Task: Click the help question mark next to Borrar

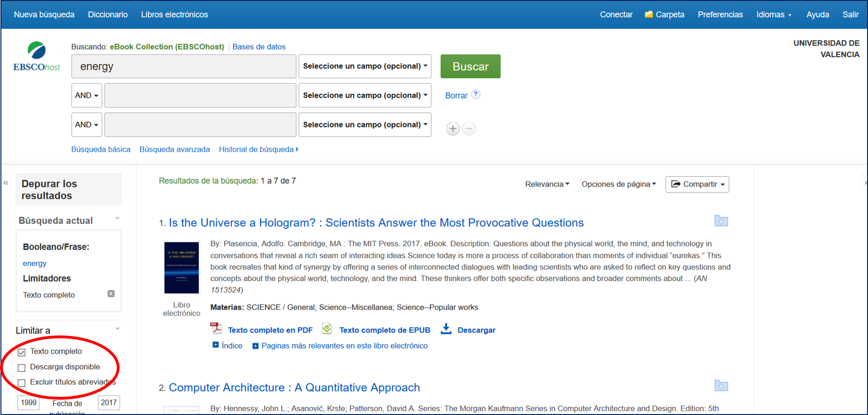Action: [x=476, y=94]
